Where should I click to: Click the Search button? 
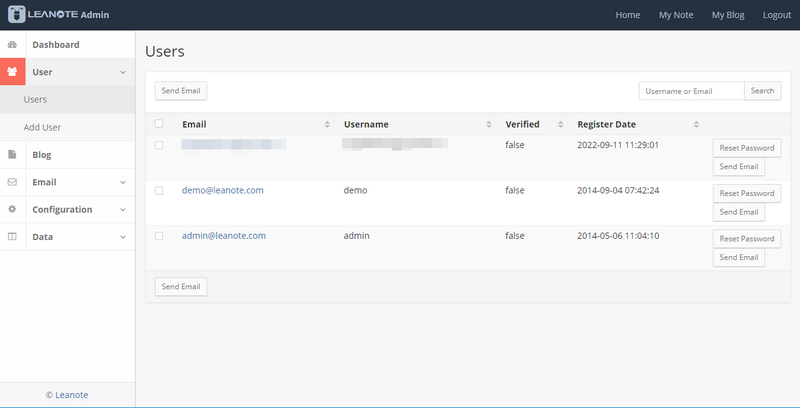[x=762, y=91]
